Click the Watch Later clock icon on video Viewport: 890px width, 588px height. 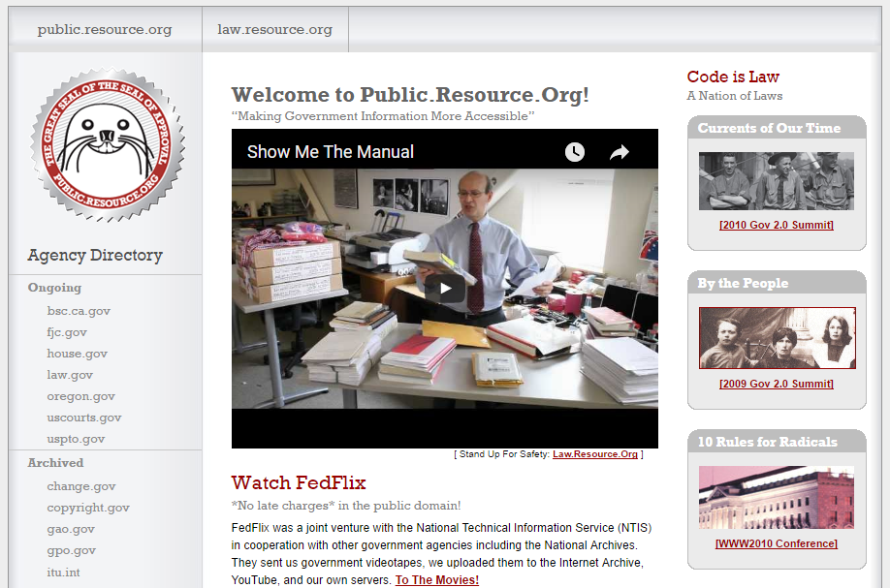click(x=574, y=152)
